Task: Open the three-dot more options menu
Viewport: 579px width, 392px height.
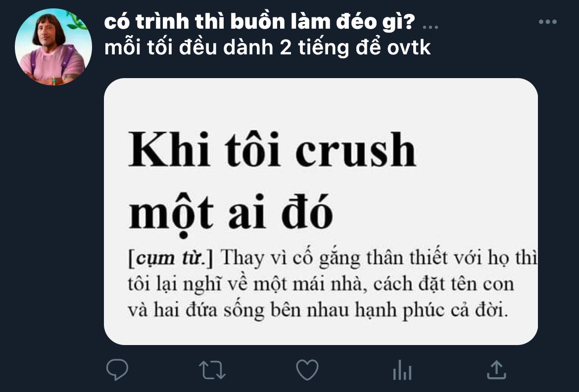Action: 548,22
